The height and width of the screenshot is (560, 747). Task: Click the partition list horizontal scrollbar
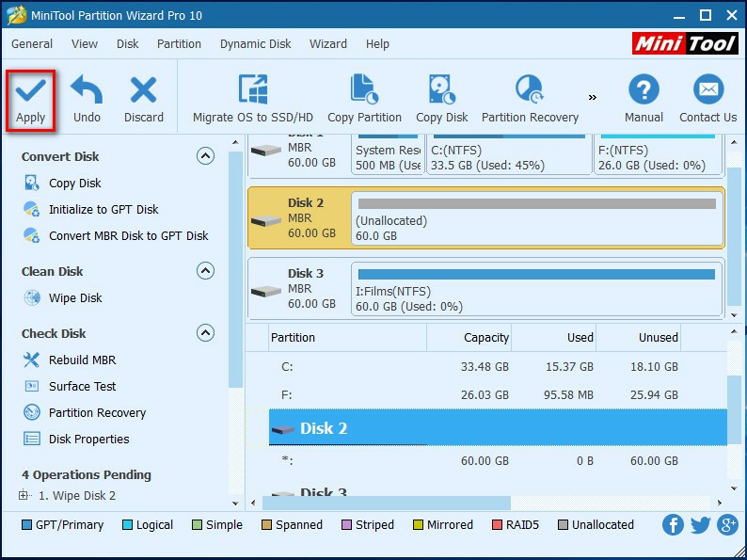[x=387, y=503]
